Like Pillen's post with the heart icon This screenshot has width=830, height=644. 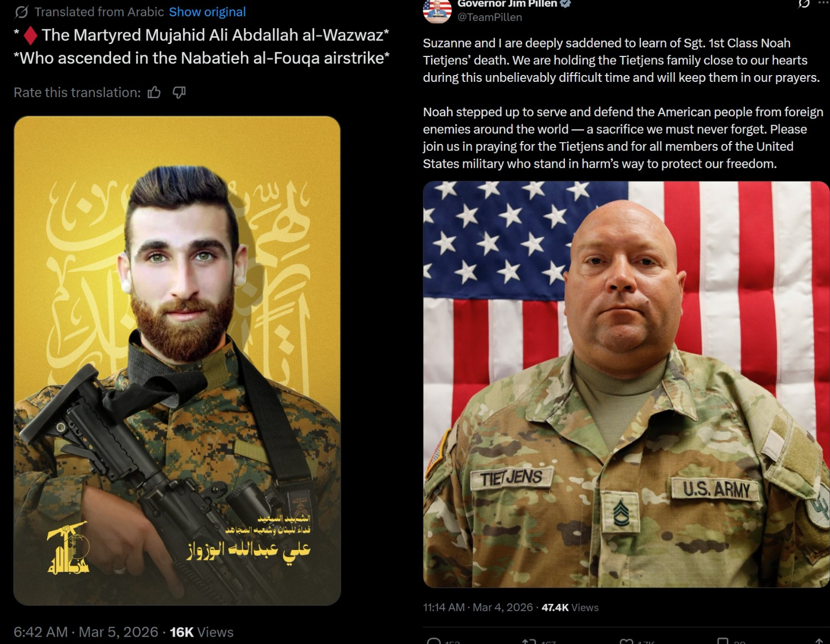pyautogui.click(x=626, y=641)
